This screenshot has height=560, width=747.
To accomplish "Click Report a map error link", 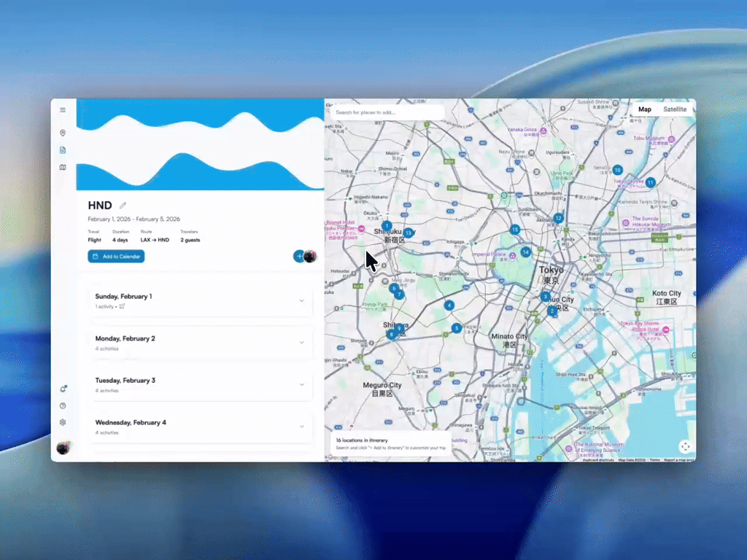I will coord(678,460).
